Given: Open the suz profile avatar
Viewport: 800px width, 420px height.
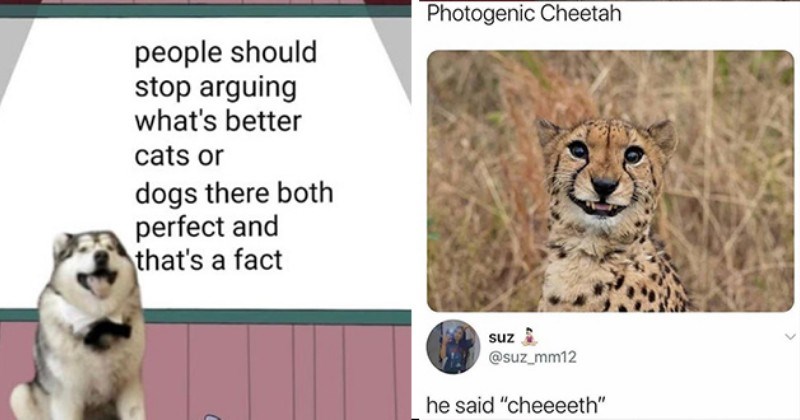Looking at the screenshot, I should tap(453, 347).
